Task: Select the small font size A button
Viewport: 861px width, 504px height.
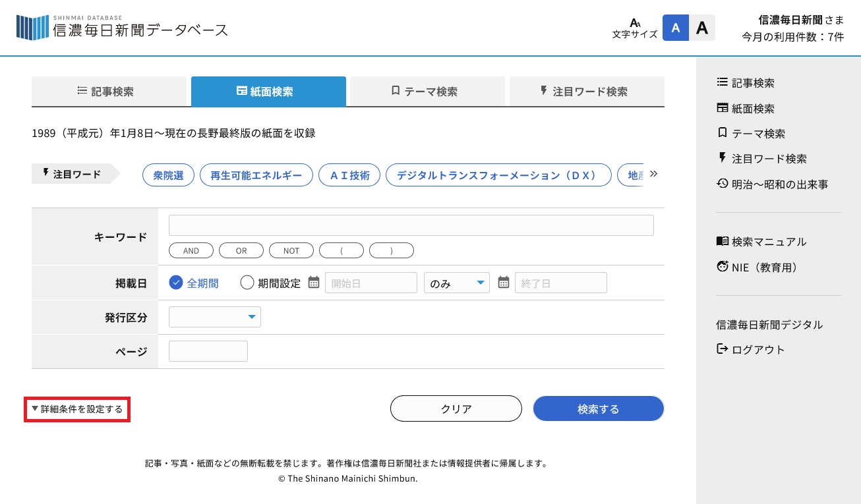Action: click(x=675, y=28)
